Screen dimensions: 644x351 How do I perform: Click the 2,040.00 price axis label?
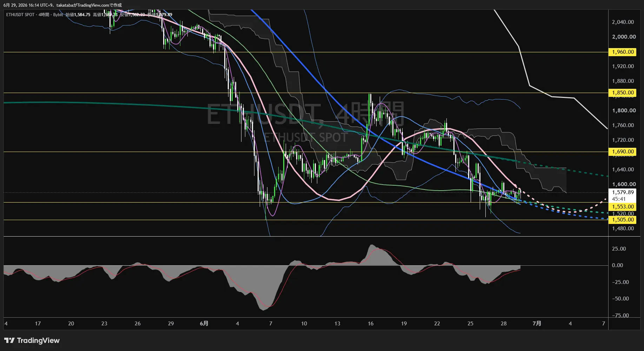pyautogui.click(x=623, y=22)
